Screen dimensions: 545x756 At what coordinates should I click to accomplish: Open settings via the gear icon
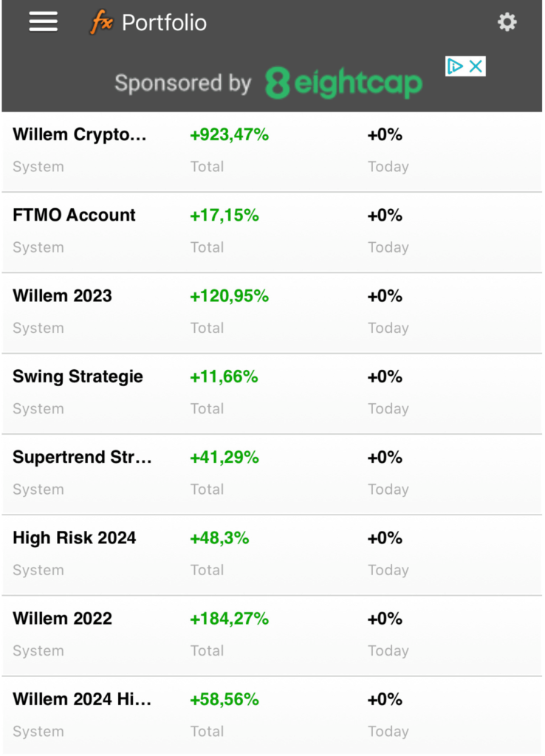coord(507,22)
